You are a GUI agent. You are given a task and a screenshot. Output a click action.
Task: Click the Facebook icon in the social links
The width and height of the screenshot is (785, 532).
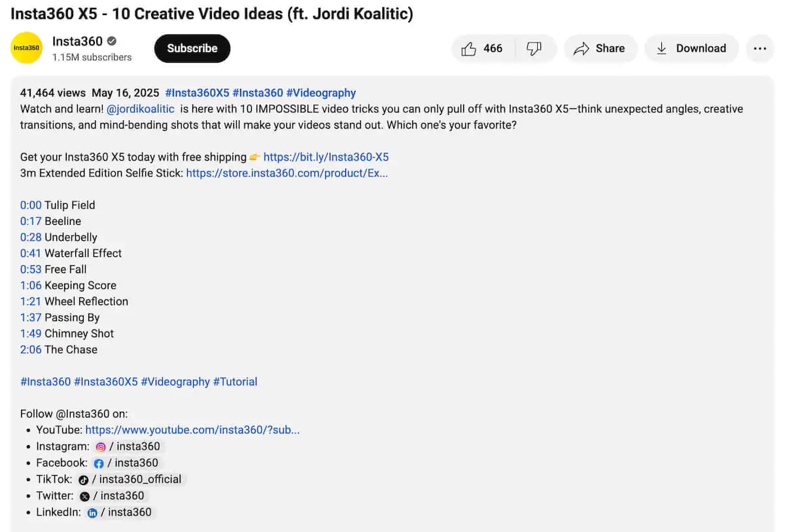98,463
